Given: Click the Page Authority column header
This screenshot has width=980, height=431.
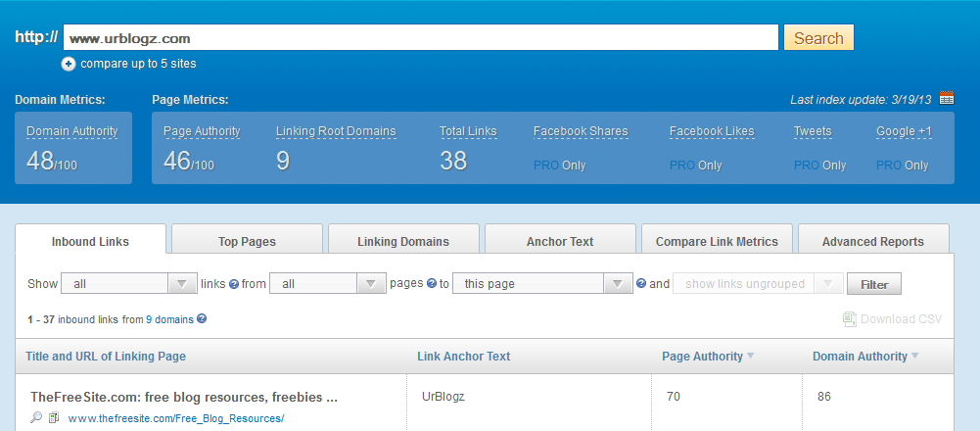Looking at the screenshot, I should [x=703, y=356].
